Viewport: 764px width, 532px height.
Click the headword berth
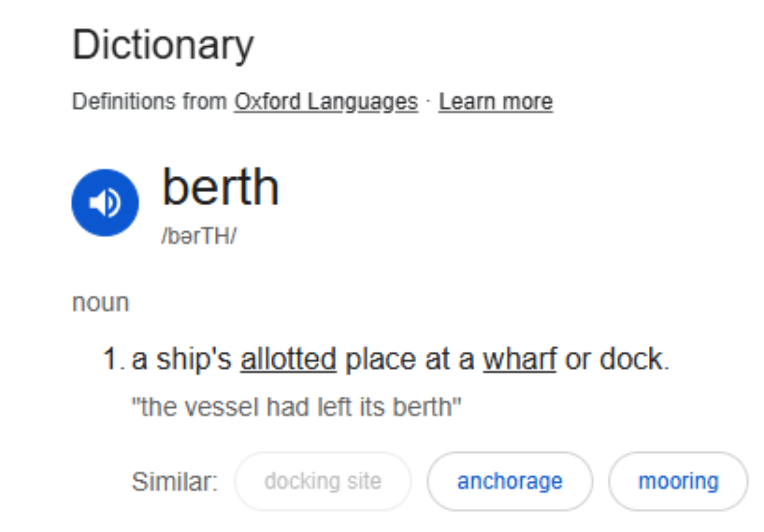click(221, 187)
